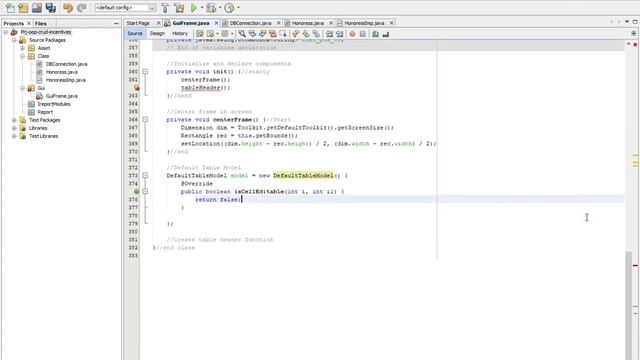Viewport: 640px width, 360px height.
Task: Minimize the Projects panel
Action: [116, 24]
